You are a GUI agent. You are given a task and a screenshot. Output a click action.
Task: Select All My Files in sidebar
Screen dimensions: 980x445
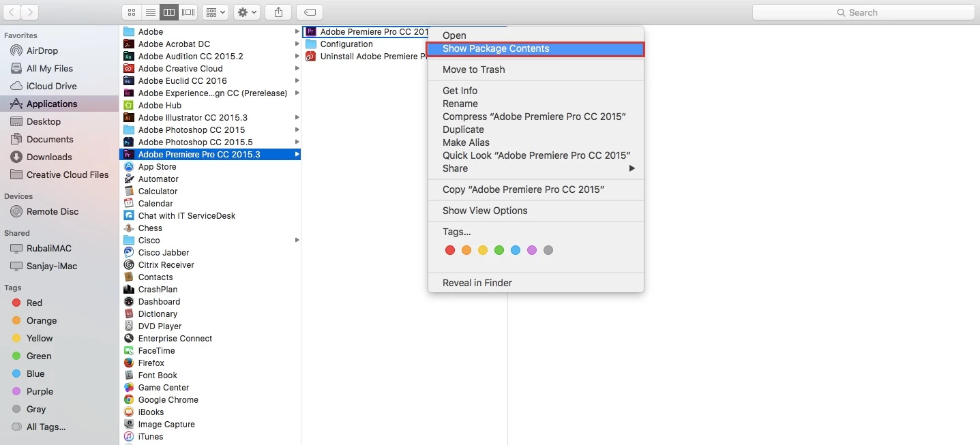tap(50, 68)
